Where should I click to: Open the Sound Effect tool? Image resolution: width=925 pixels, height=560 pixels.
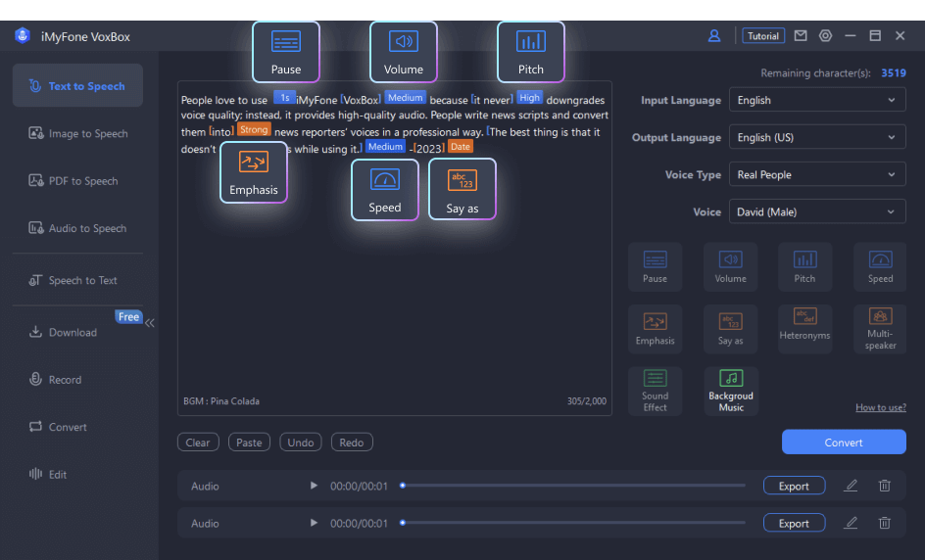coord(655,391)
